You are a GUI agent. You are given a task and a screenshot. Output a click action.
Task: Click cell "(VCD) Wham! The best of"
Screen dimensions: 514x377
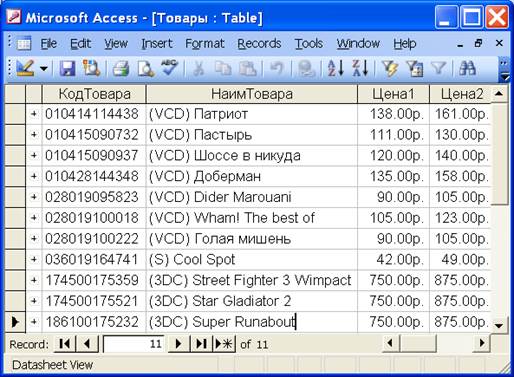252,218
